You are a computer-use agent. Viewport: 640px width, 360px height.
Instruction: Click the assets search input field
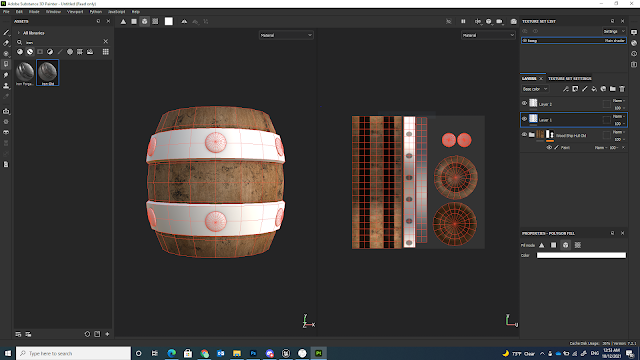(x=63, y=42)
